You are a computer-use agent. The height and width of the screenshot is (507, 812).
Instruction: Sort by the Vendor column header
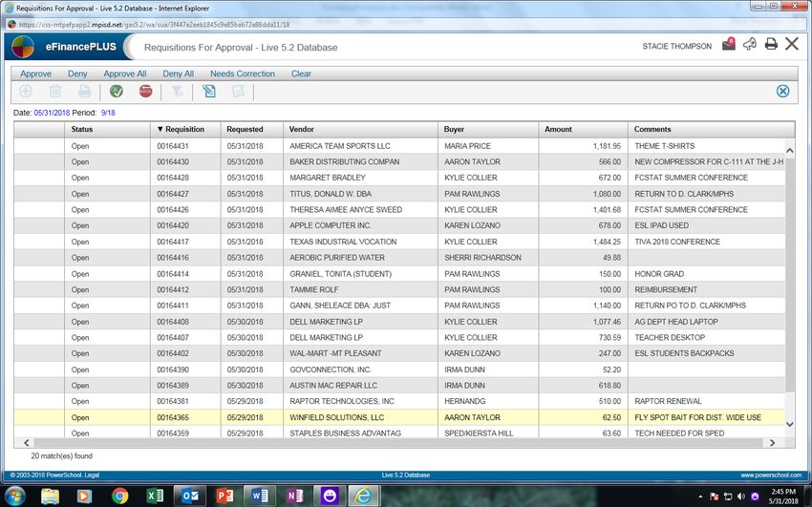click(360, 129)
